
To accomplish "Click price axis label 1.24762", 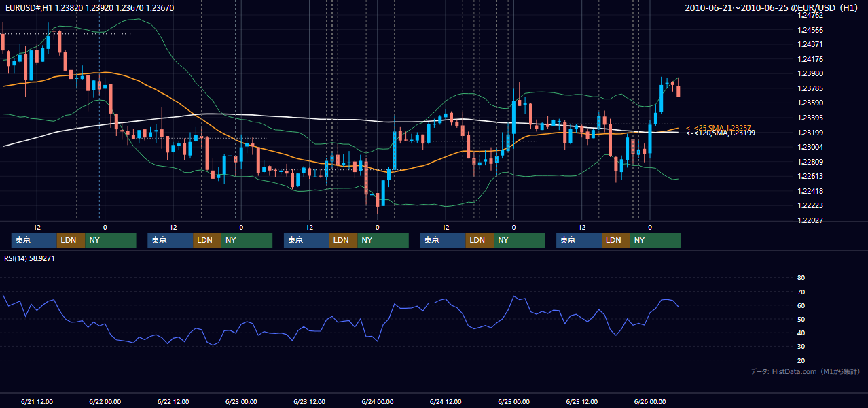I will (810, 15).
